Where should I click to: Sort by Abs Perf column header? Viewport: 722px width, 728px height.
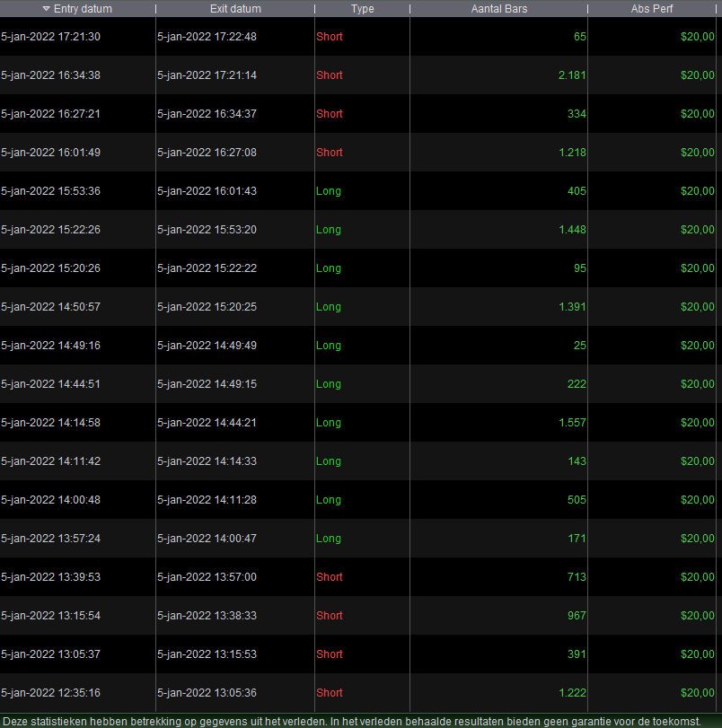click(x=652, y=9)
